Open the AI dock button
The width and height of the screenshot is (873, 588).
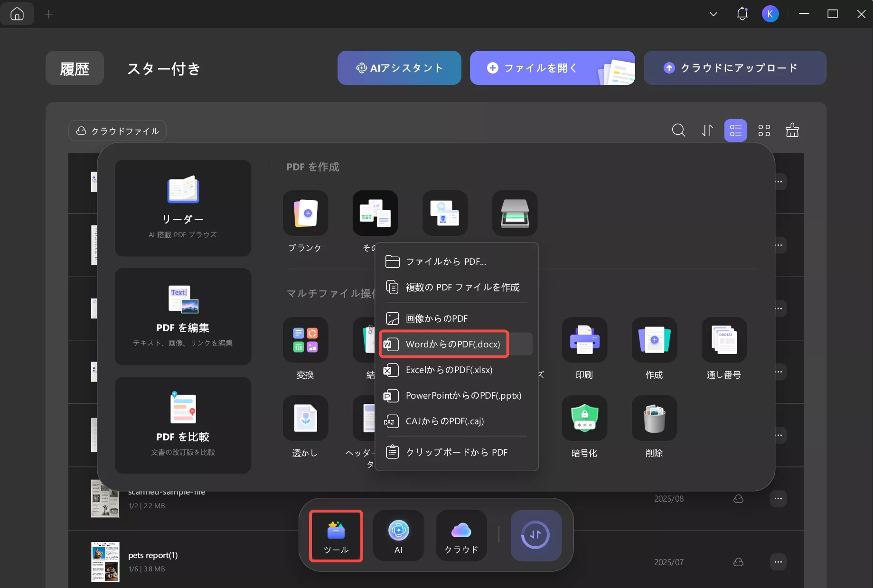(x=398, y=536)
